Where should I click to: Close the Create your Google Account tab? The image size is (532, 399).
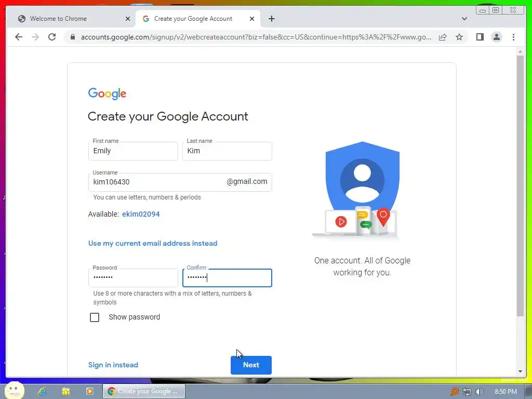pos(252,19)
